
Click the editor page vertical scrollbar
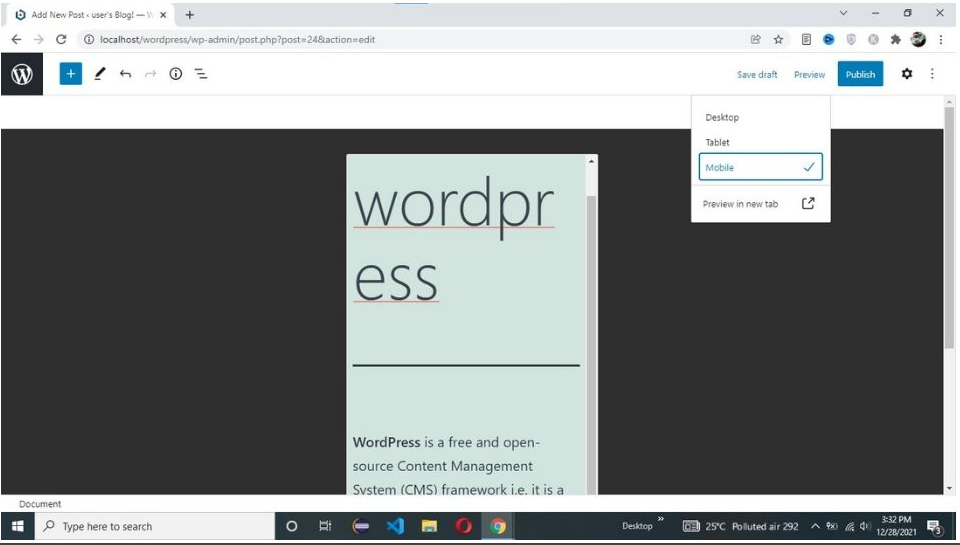click(x=950, y=228)
